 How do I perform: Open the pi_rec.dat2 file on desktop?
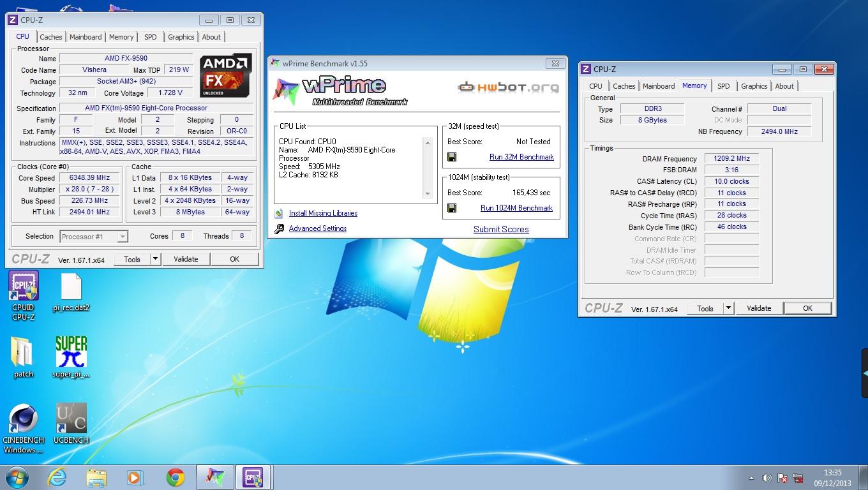71,292
